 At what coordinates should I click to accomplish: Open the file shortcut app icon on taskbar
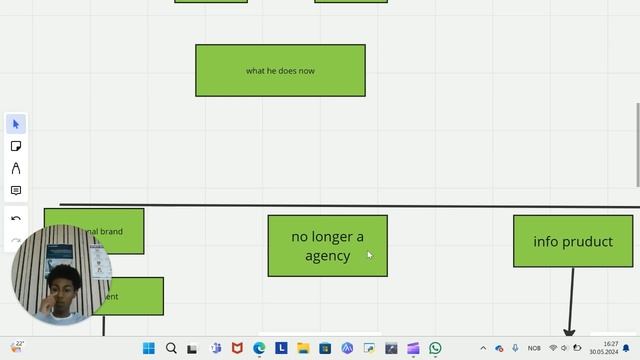pos(369,348)
